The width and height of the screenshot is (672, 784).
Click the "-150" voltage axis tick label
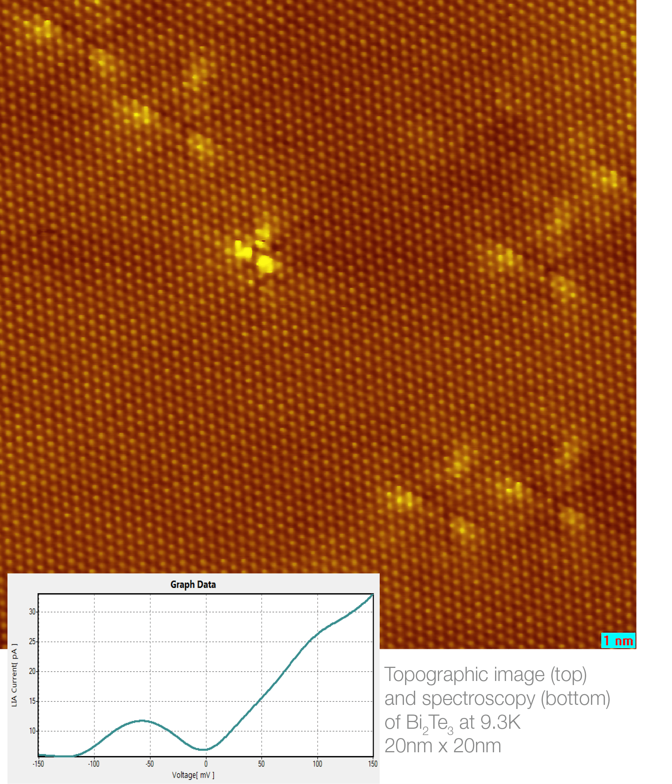[x=38, y=763]
